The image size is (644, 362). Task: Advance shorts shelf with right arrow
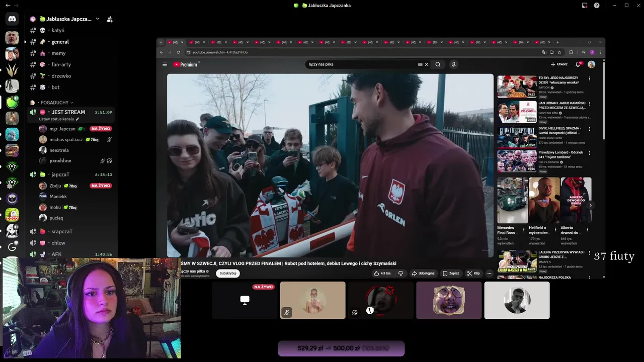point(590,205)
